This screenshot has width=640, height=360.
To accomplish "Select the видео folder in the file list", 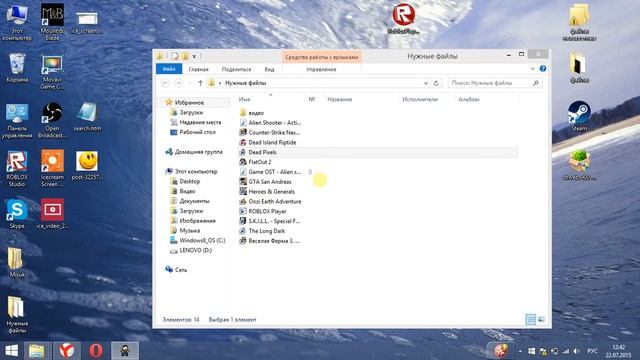I will click(256, 113).
